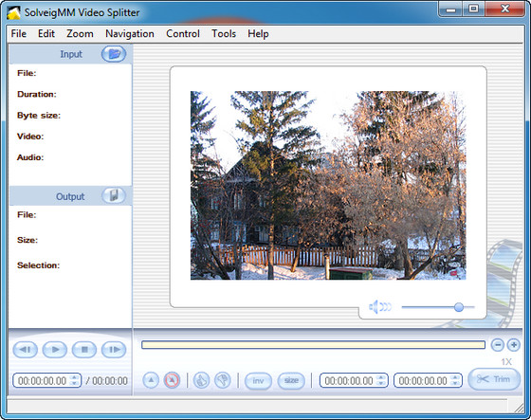Viewport: 531px width, 420px height.
Task: Open the Tools menu
Action: (x=224, y=33)
